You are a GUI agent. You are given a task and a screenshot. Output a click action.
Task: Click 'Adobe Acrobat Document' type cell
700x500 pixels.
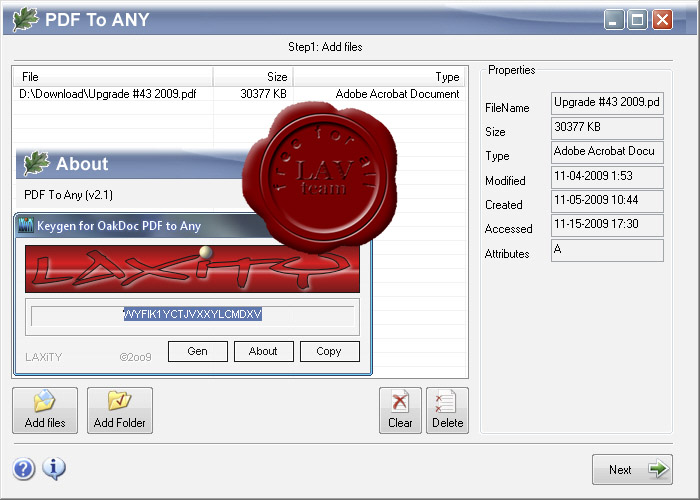click(397, 94)
